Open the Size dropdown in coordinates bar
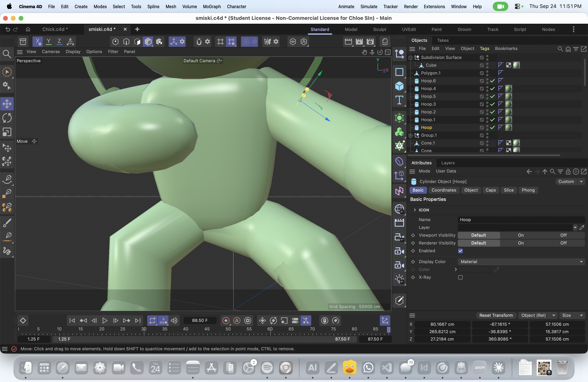This screenshot has width=588, height=382. 572,315
